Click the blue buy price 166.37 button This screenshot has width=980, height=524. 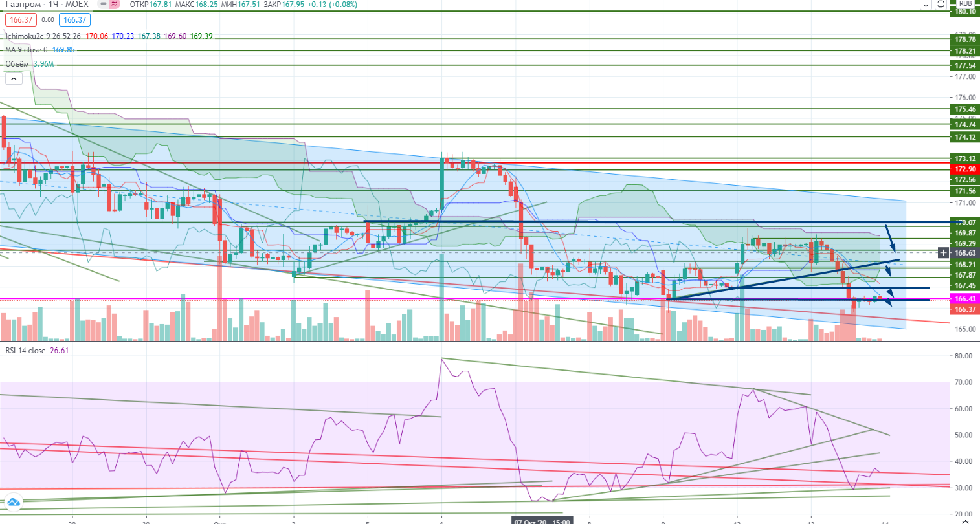[75, 20]
